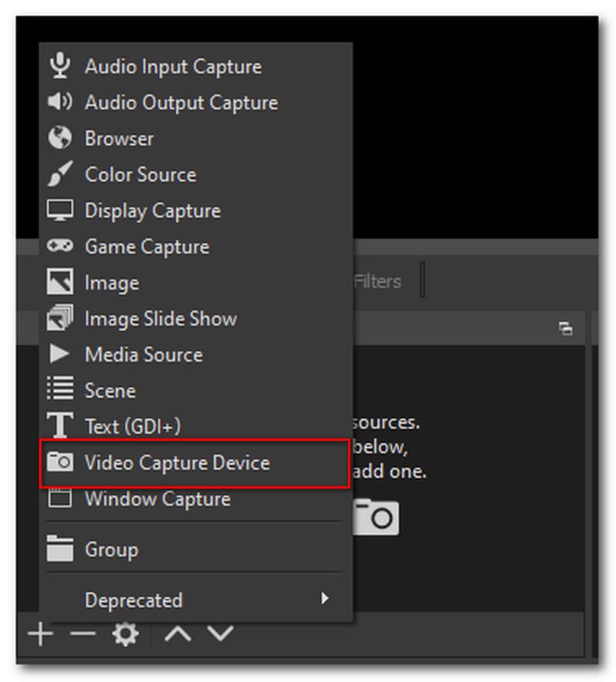Click the speaker icon for Audio Output Capture
The image size is (616, 682).
coord(59,102)
